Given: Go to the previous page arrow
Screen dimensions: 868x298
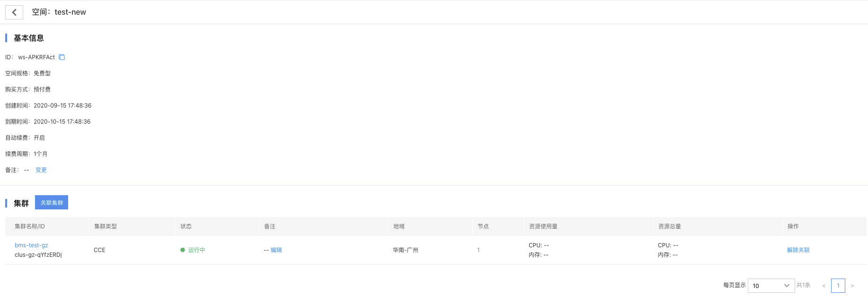Looking at the screenshot, I should pyautogui.click(x=824, y=286).
